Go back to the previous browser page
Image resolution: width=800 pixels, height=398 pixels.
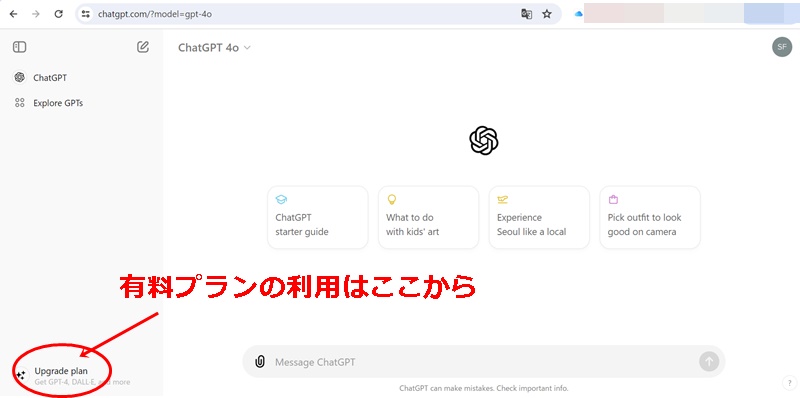pos(13,14)
